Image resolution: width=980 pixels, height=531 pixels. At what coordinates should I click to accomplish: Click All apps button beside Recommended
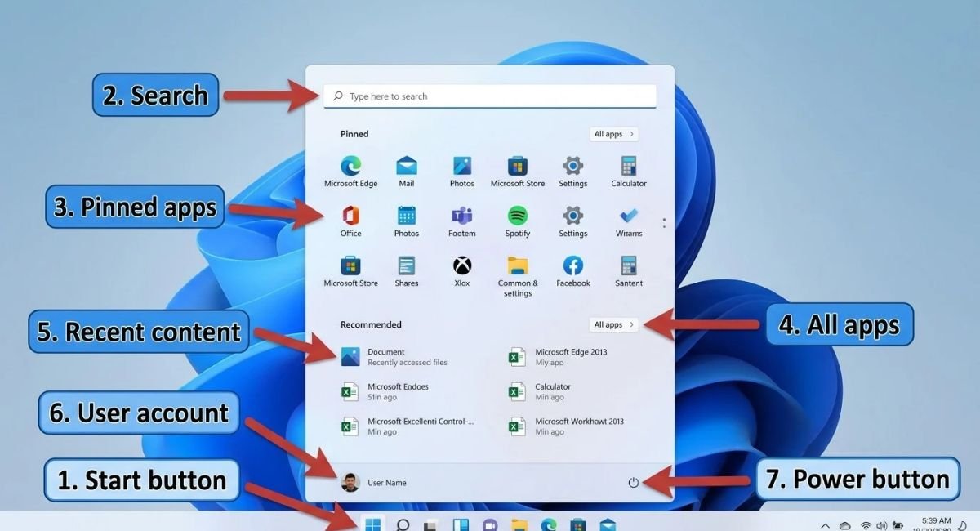click(613, 324)
